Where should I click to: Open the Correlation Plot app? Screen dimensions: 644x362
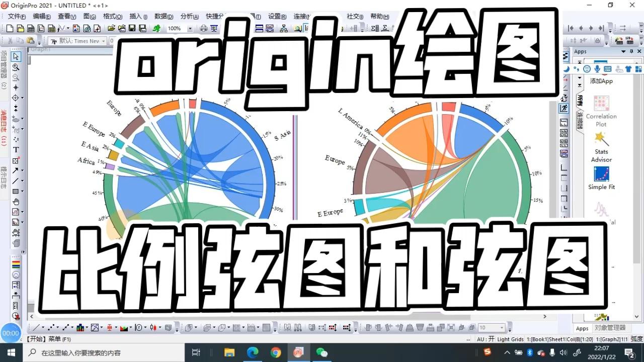point(601,112)
